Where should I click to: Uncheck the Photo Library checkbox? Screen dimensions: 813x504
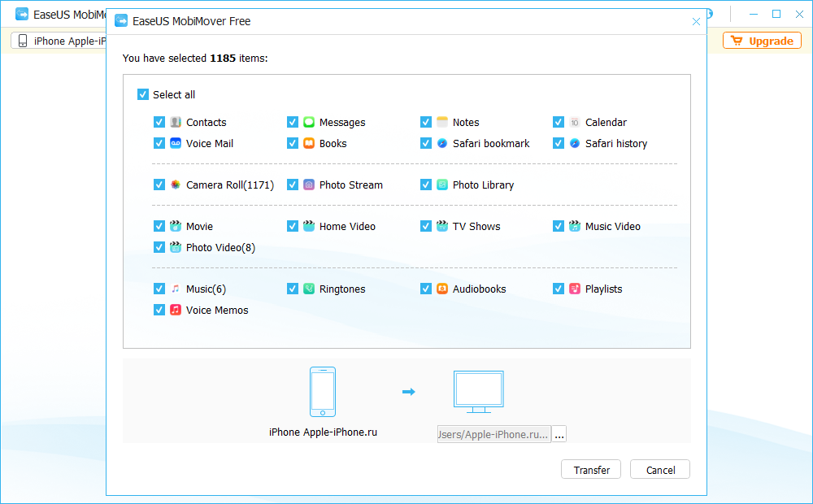click(x=426, y=185)
